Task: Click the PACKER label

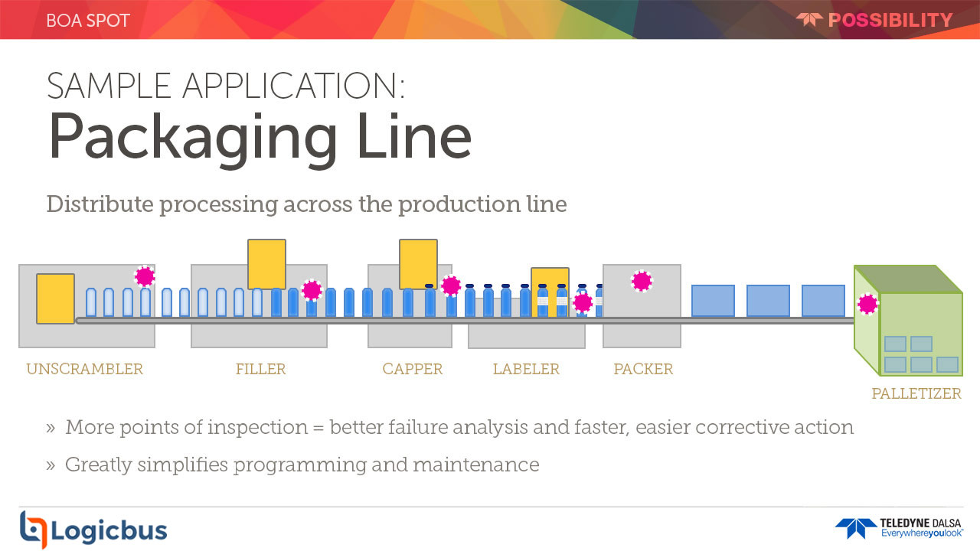Action: pos(643,369)
